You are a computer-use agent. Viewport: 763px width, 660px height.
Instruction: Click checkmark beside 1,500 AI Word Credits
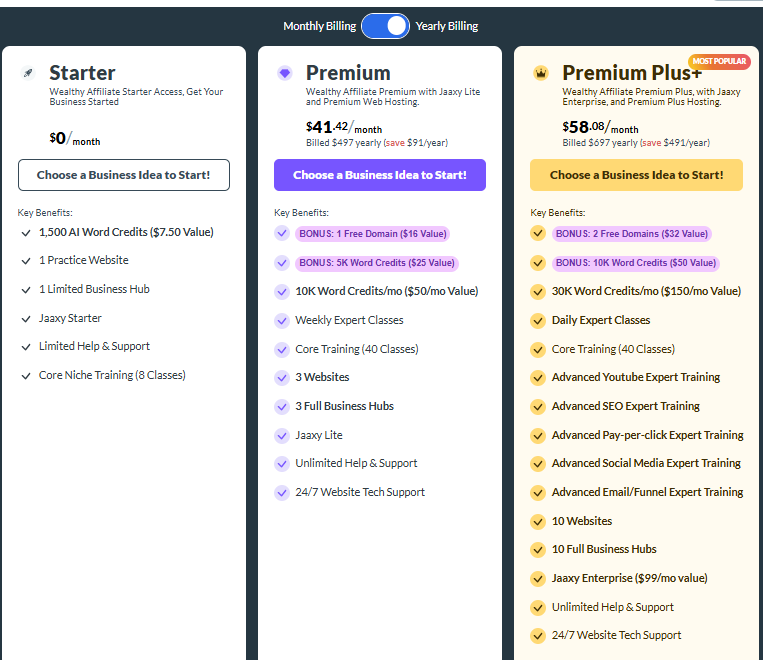pyautogui.click(x=26, y=233)
